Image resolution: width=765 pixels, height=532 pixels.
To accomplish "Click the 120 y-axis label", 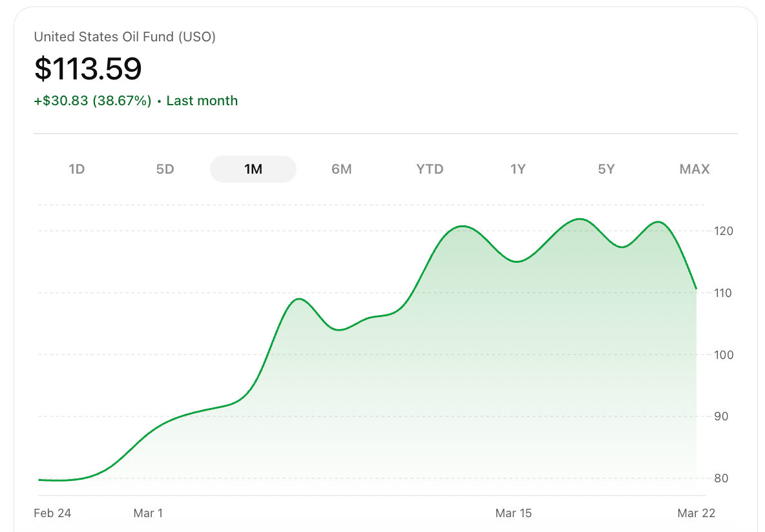I will coord(723,231).
